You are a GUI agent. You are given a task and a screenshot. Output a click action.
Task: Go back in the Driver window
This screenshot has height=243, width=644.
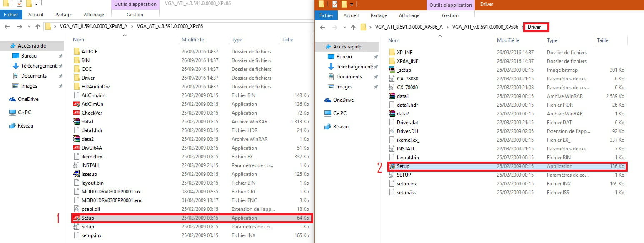[323, 28]
